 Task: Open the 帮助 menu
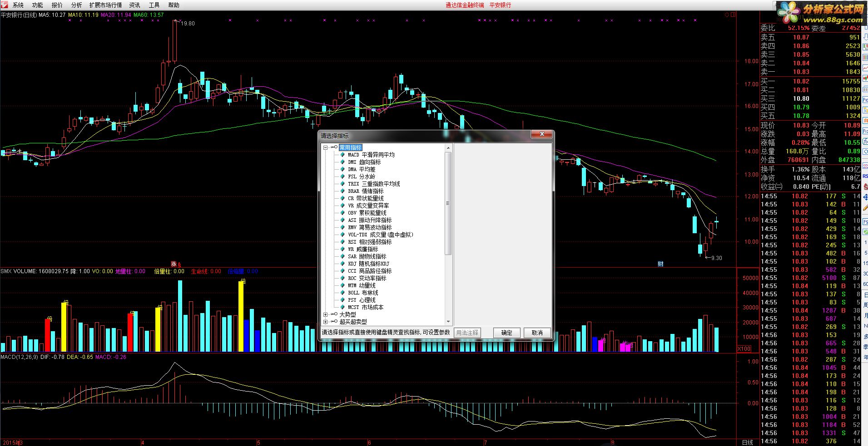pos(174,5)
